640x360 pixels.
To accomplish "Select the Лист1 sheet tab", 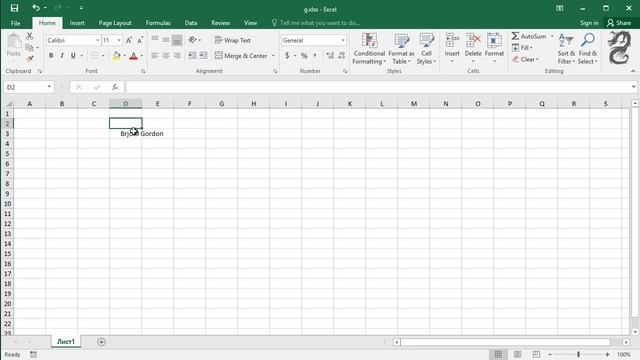I will pos(66,342).
